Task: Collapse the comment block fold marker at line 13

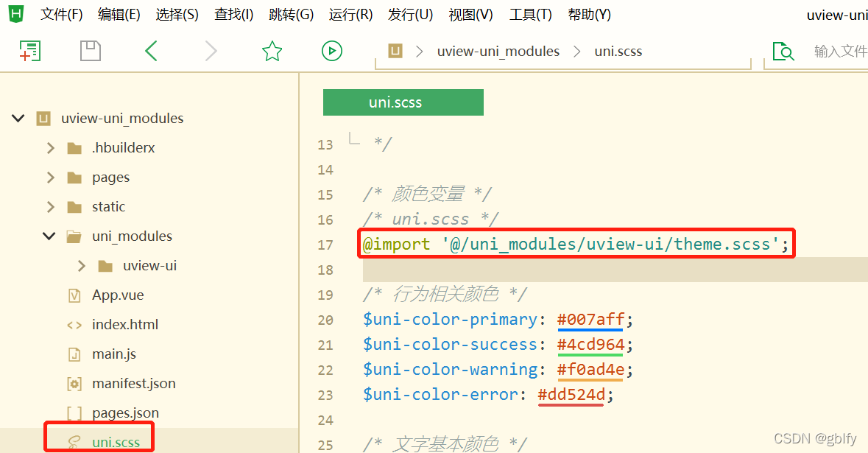Action: click(x=354, y=138)
